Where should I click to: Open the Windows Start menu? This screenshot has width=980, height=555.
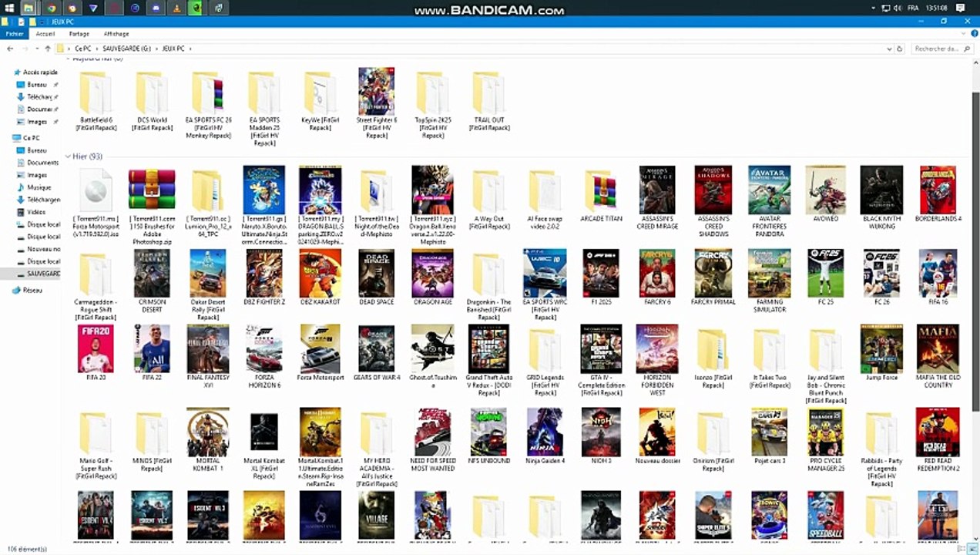[x=10, y=8]
